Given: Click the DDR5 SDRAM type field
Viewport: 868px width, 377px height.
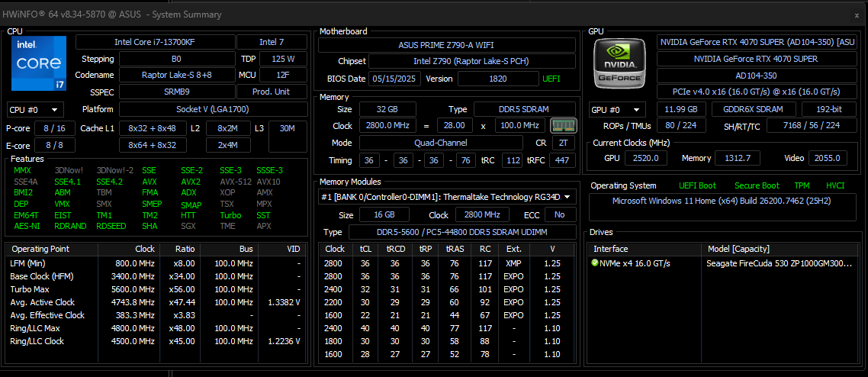Looking at the screenshot, I should [x=525, y=109].
